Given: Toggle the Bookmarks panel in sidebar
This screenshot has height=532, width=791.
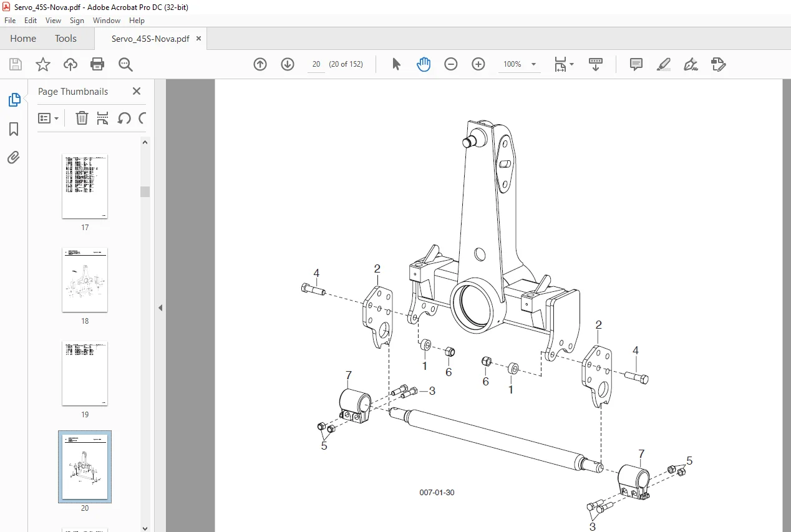Looking at the screenshot, I should pos(14,129).
